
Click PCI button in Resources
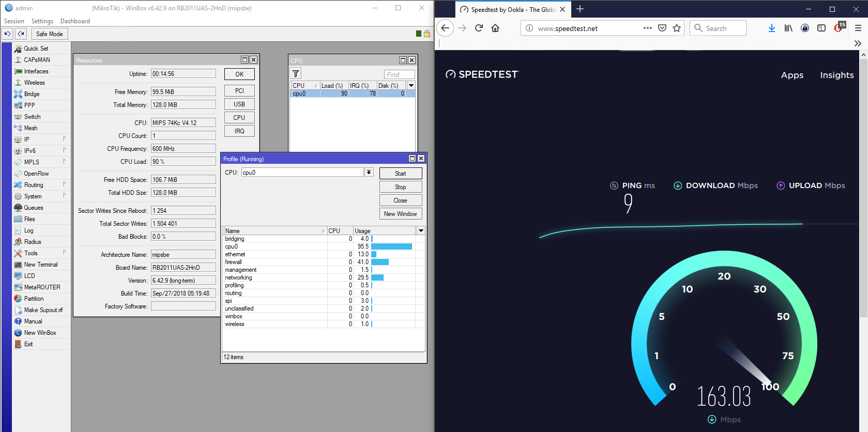point(239,91)
